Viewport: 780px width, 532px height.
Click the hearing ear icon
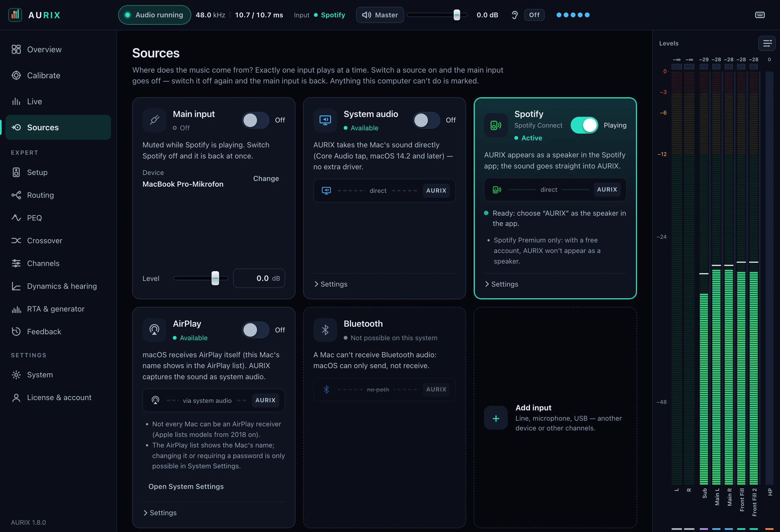coord(515,15)
